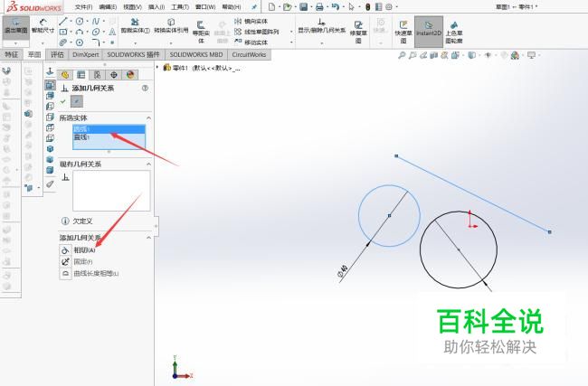Select the Smart Dimension (智能尺寸) tool
This screenshot has width=588, height=386.
(x=43, y=26)
